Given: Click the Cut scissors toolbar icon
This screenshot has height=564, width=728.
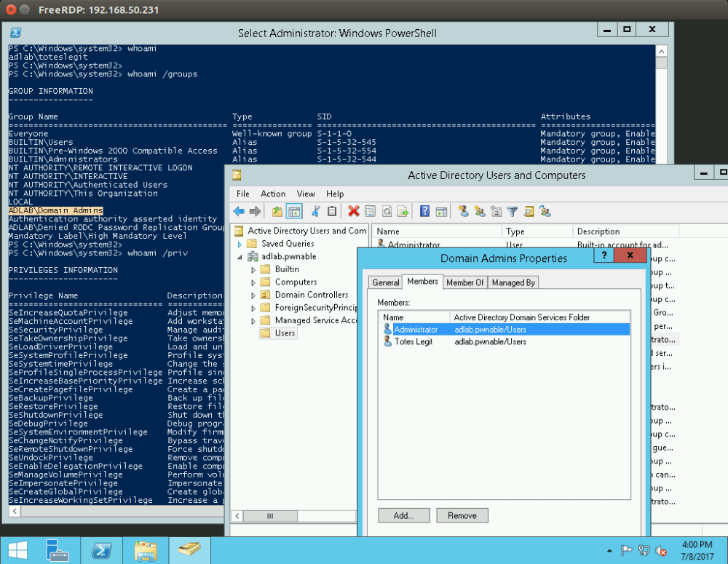Looking at the screenshot, I should click(x=315, y=212).
